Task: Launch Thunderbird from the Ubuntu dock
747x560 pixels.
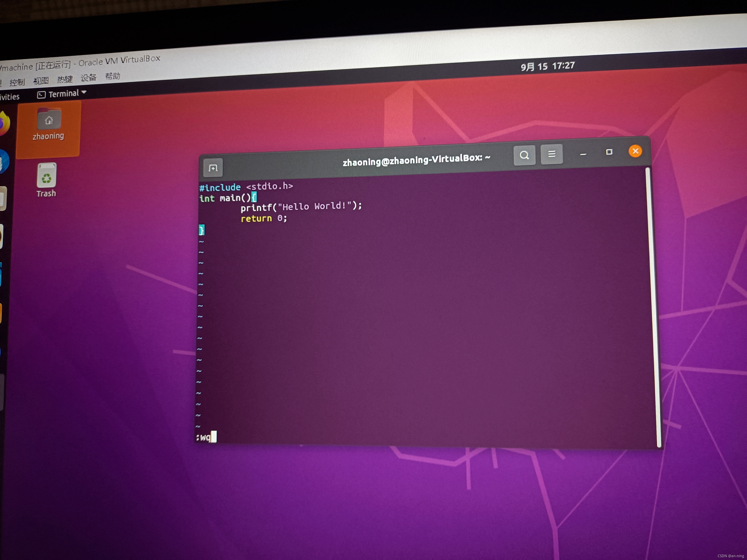Action: click(x=4, y=161)
